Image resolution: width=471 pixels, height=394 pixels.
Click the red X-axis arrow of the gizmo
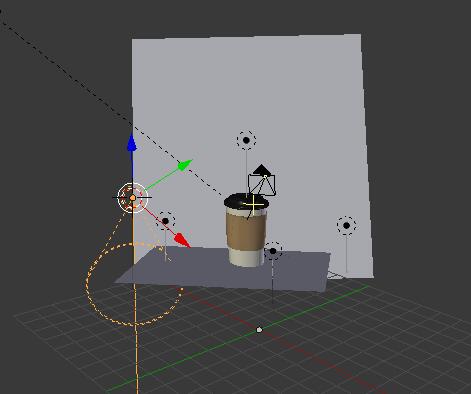click(x=182, y=240)
